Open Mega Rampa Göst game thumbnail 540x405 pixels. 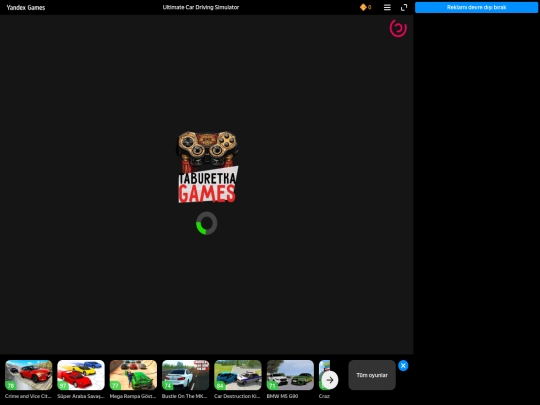[x=133, y=375]
